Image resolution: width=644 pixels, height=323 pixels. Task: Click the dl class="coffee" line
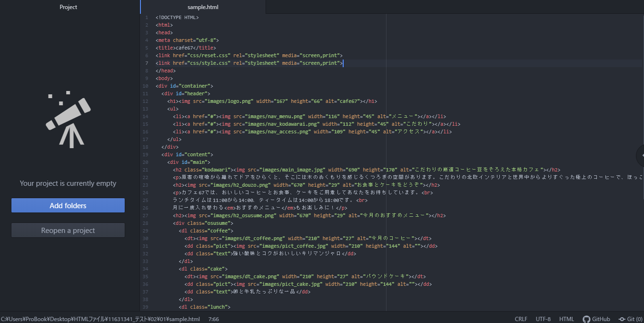[206, 231]
